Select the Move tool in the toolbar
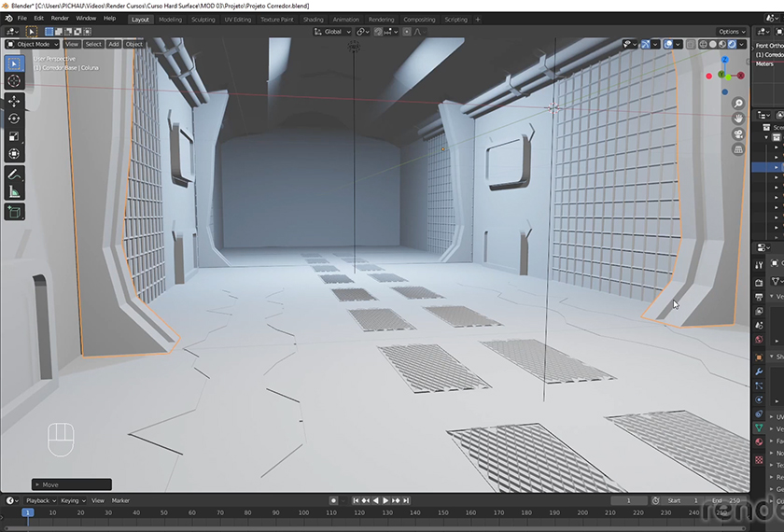This screenshot has height=532, width=784. coord(14,101)
